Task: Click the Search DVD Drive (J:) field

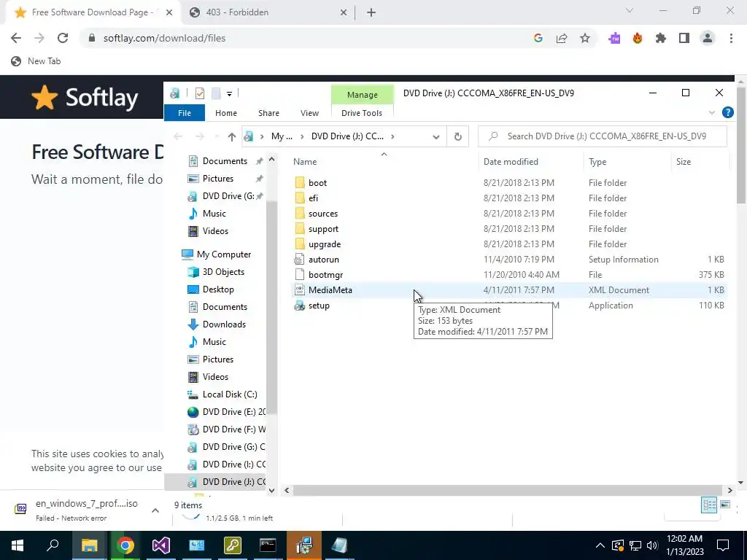Action: [x=603, y=136]
